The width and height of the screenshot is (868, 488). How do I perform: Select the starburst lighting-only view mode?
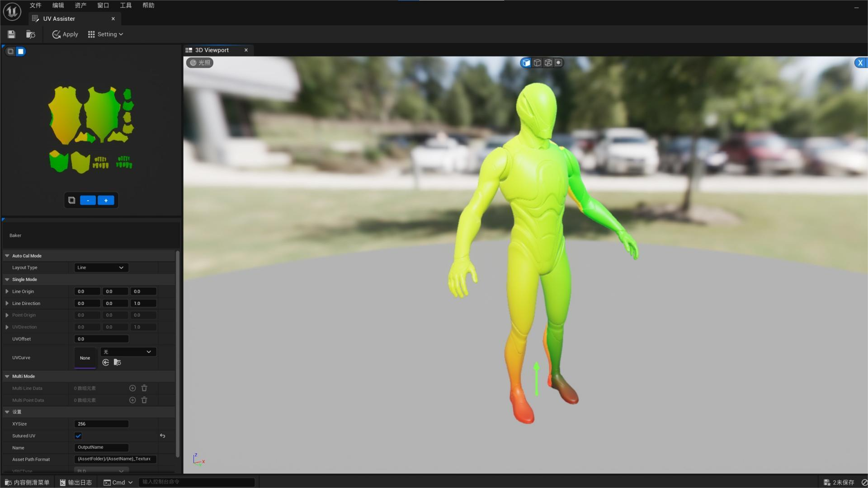[x=558, y=63]
